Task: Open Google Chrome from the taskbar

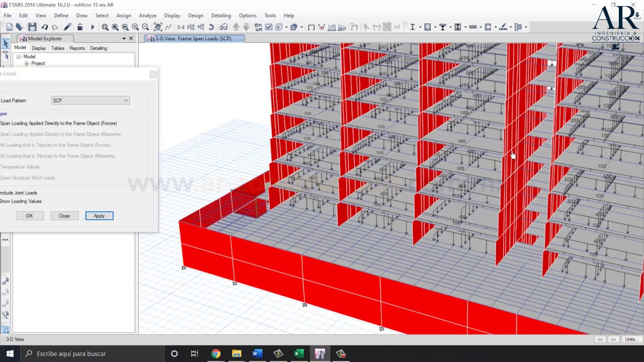Action: [x=215, y=353]
